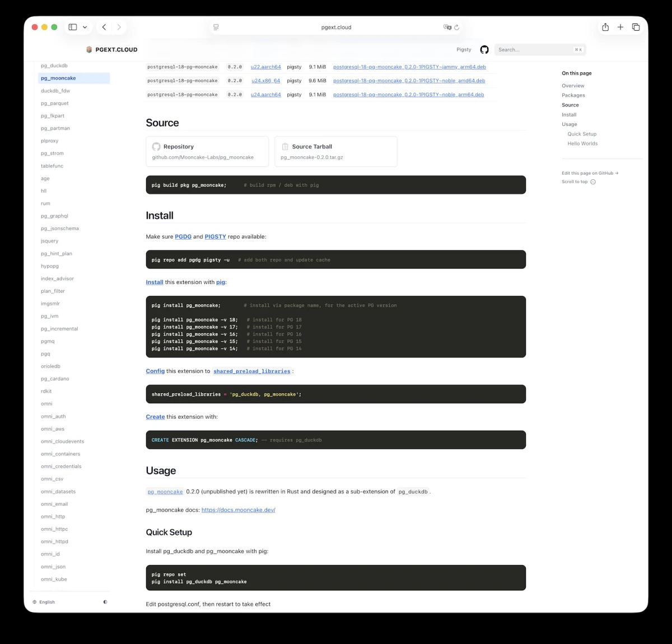Download the jammy_arm64.deb package link
The height and width of the screenshot is (644, 672).
(409, 67)
